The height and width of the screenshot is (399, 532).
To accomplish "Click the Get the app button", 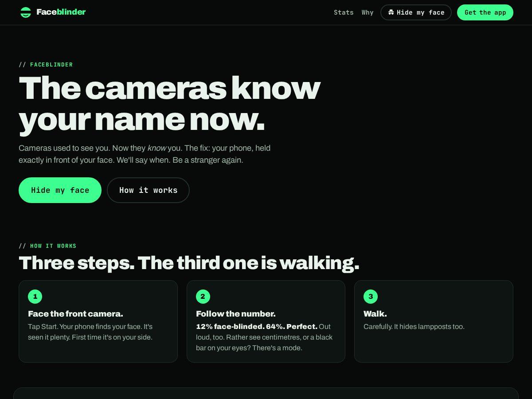I will coord(485,12).
